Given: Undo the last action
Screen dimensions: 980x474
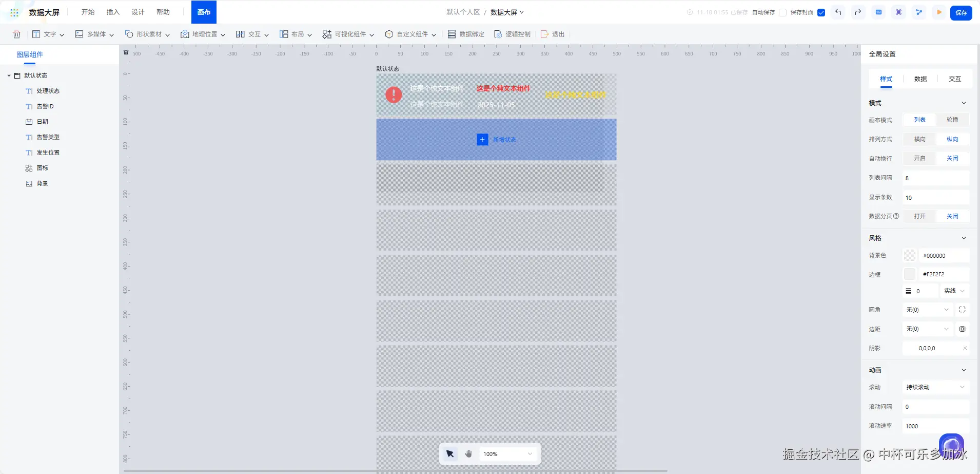Looking at the screenshot, I should 838,12.
